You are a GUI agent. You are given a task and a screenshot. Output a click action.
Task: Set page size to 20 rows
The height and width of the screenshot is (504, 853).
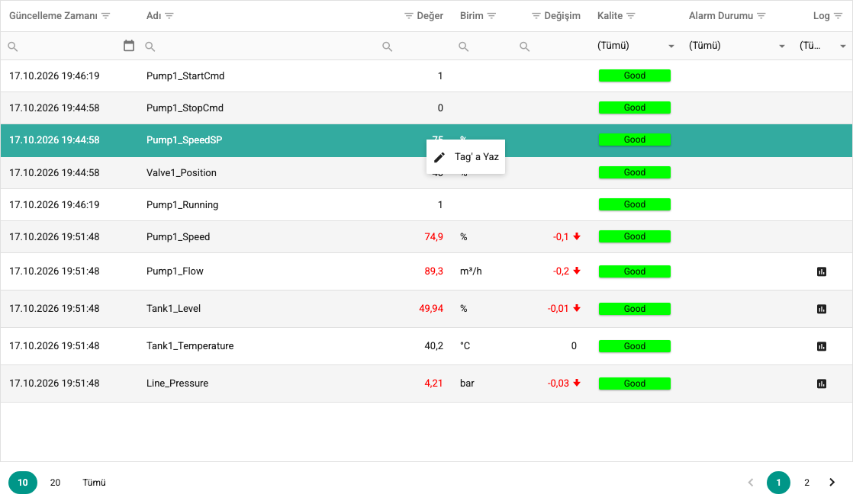click(x=55, y=482)
